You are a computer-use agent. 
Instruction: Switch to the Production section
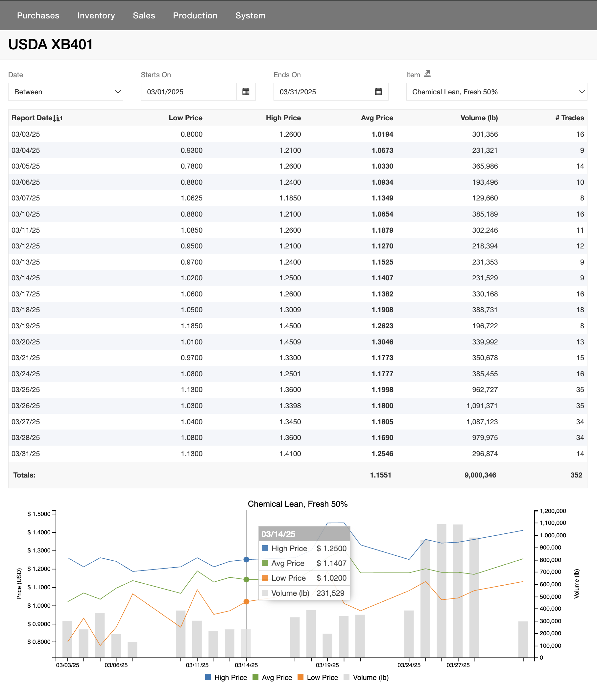(195, 15)
